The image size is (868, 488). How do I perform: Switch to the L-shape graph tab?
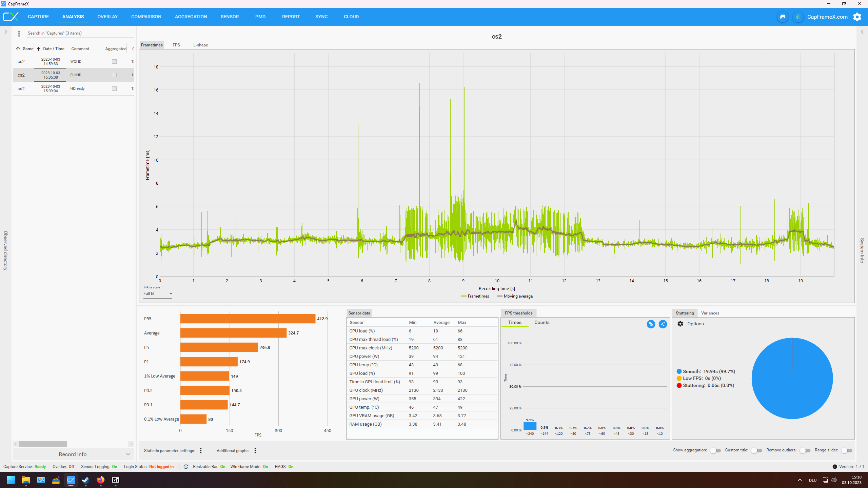pos(200,45)
